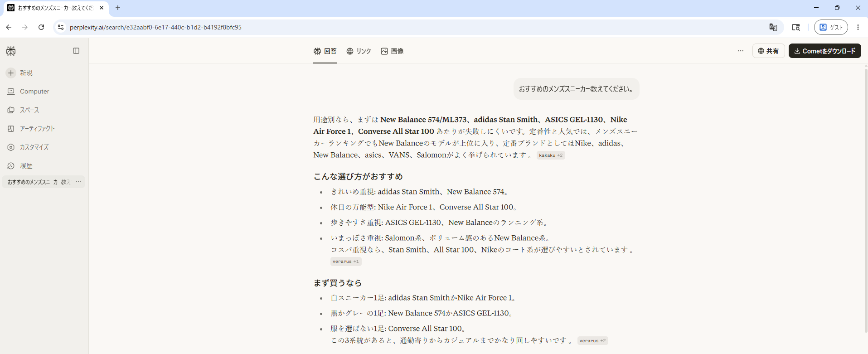Click Cometをダウンロード button
This screenshot has width=868, height=354.
(824, 51)
